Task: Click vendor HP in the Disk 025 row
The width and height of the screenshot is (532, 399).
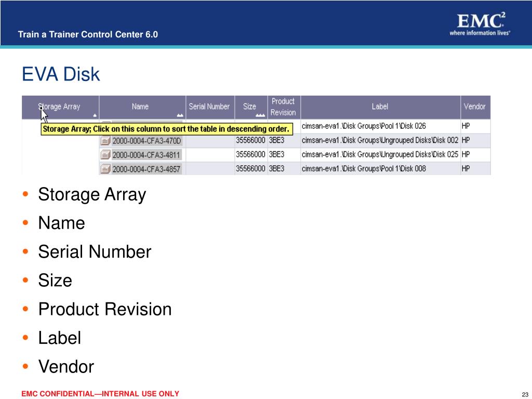Action: [466, 154]
